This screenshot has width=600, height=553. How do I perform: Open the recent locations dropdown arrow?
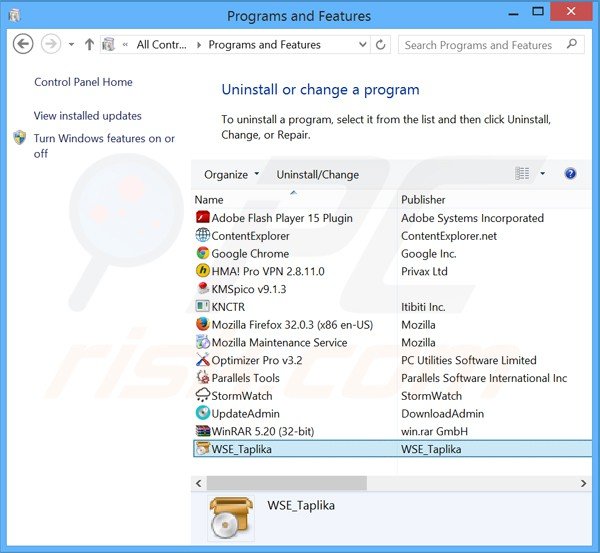point(72,44)
